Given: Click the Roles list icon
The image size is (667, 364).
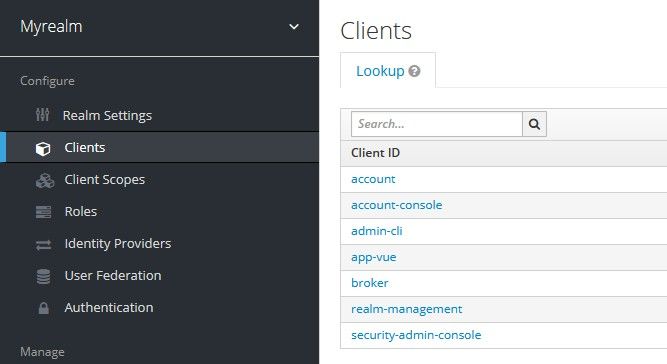Looking at the screenshot, I should [43, 212].
